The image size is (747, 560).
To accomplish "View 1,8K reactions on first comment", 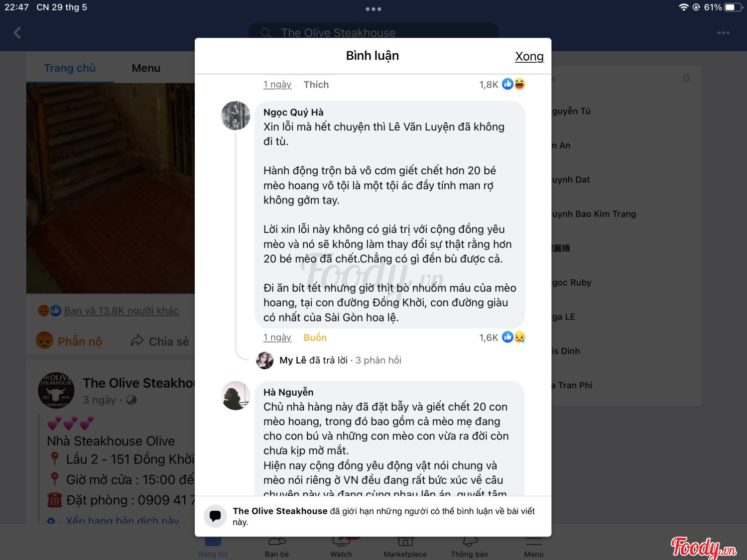I will click(x=502, y=84).
